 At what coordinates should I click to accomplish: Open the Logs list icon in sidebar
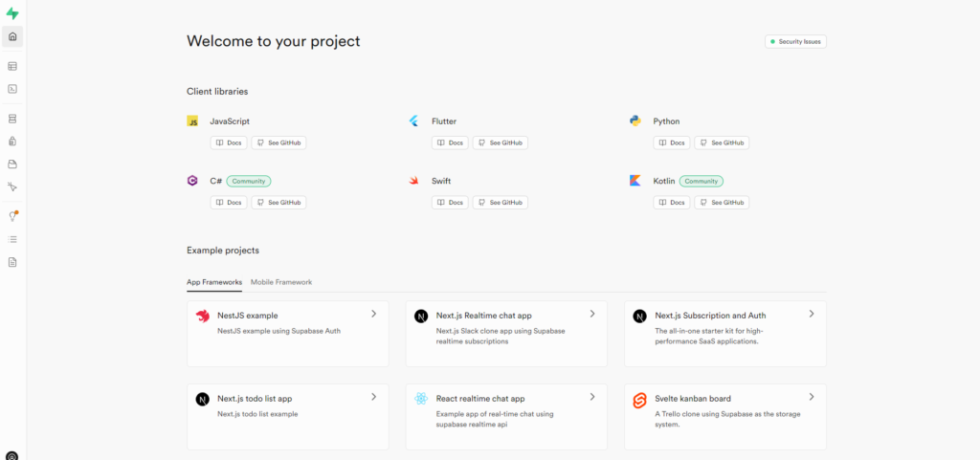pyautogui.click(x=12, y=239)
